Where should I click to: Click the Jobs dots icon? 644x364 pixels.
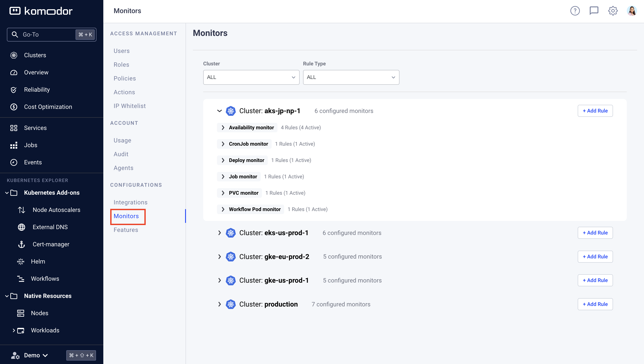tap(14, 145)
